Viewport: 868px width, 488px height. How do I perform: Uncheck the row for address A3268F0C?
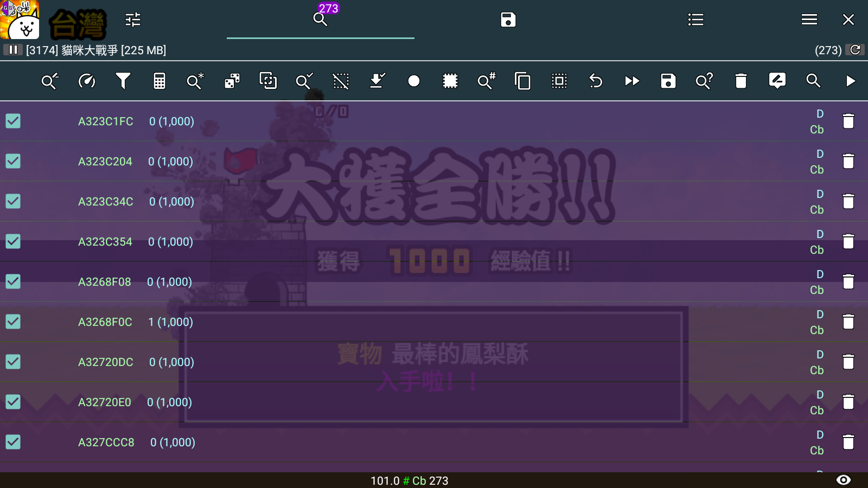[13, 322]
